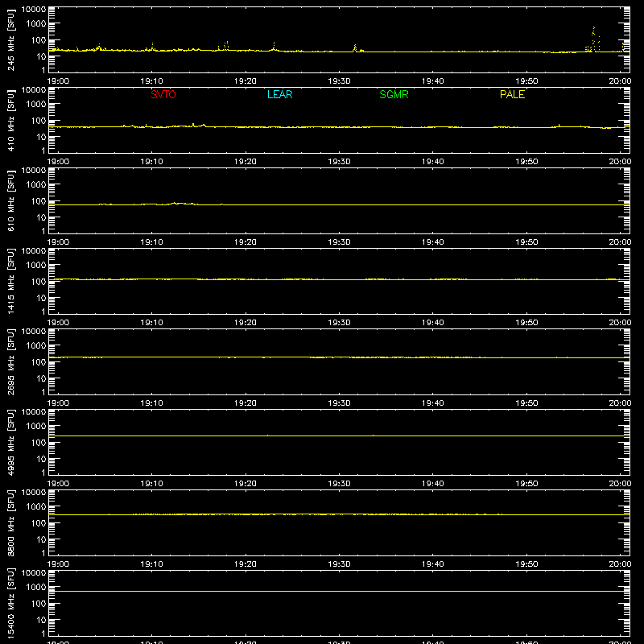Click 19:20 tick under the 610 MHz panel
644x644 pixels.
(x=246, y=242)
